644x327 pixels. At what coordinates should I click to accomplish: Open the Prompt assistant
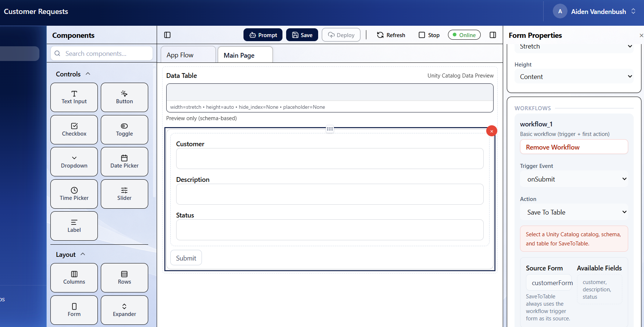[x=263, y=35]
